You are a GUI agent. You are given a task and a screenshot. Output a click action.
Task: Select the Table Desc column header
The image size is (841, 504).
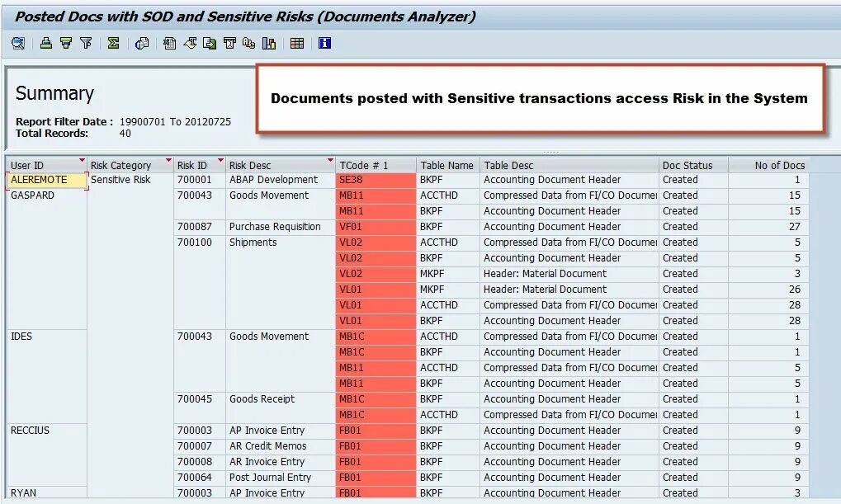click(x=569, y=165)
